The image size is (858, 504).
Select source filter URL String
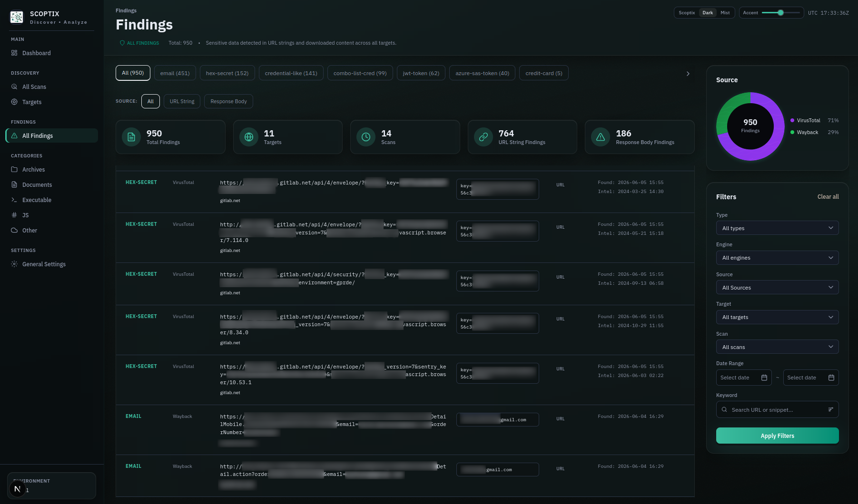182,101
